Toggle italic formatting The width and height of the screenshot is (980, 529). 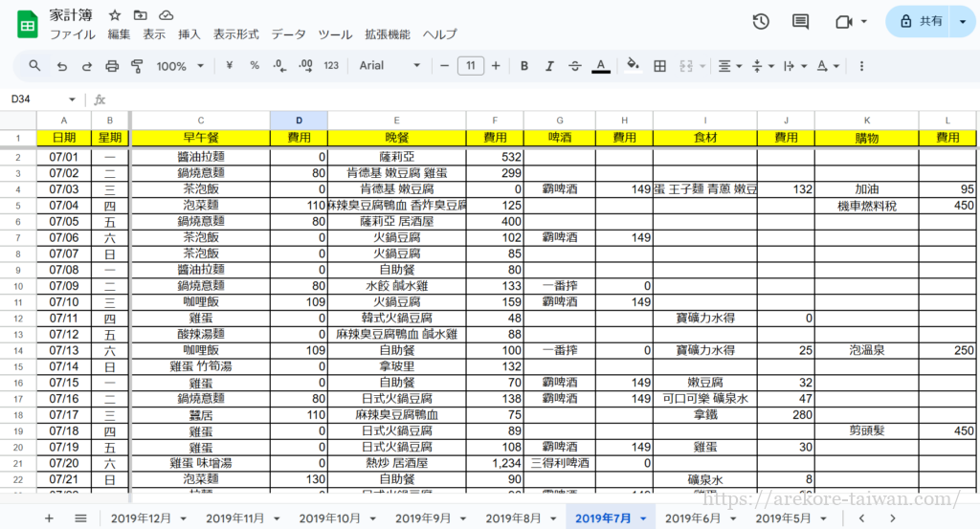coord(549,66)
